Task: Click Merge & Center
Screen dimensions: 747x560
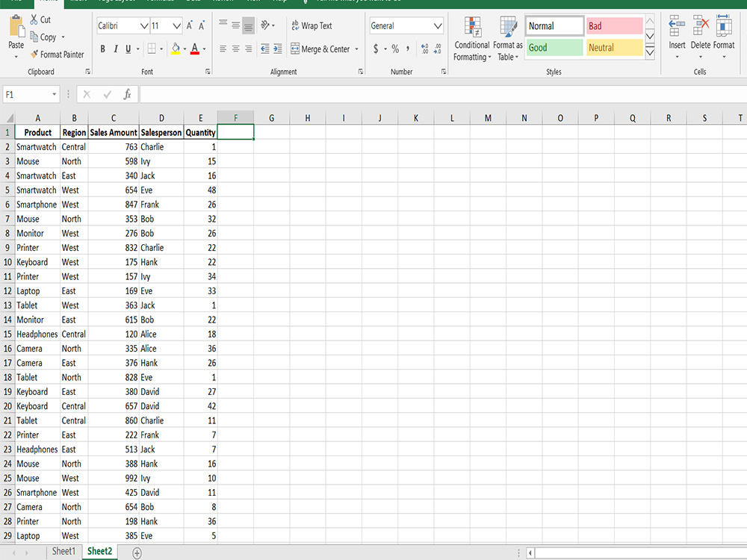Action: pyautogui.click(x=320, y=49)
